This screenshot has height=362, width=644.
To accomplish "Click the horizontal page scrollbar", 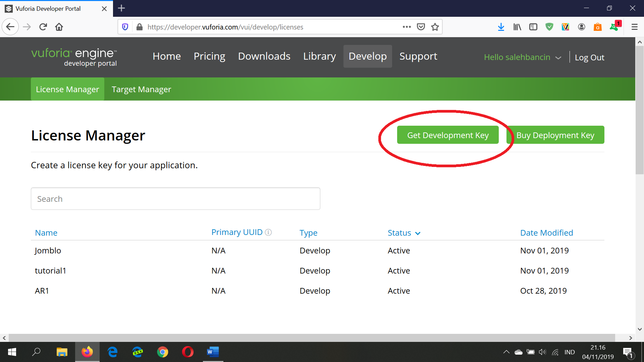I will 312,338.
